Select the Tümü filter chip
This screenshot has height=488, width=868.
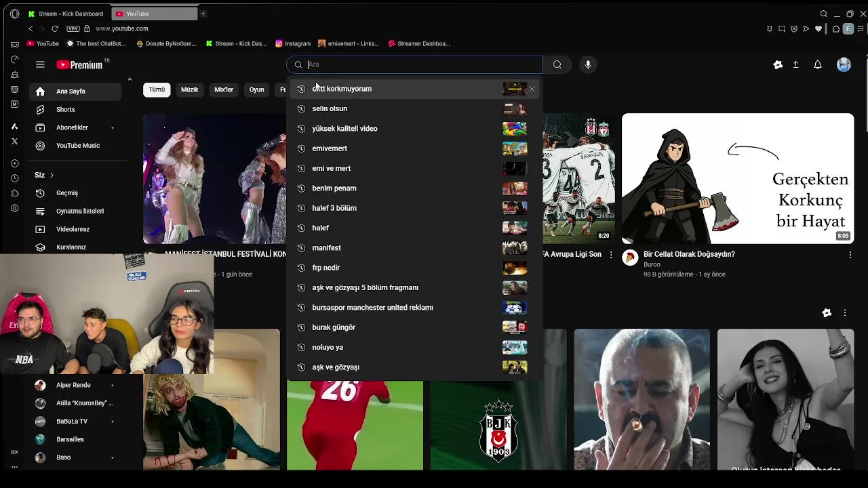pos(157,89)
